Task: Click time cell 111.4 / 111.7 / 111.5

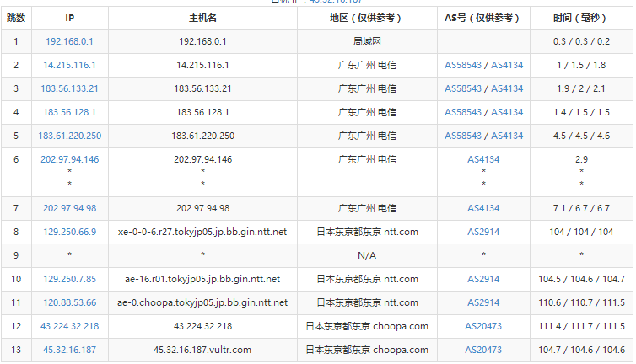Action: point(581,326)
